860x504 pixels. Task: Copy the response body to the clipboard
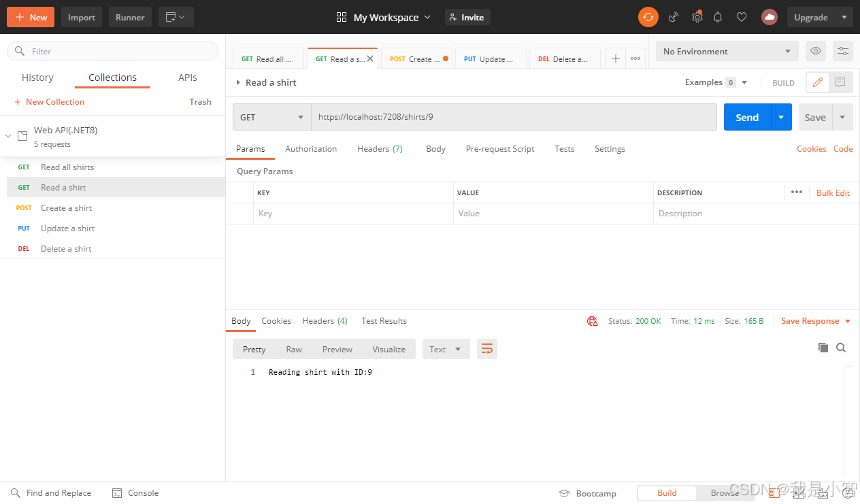(x=823, y=348)
